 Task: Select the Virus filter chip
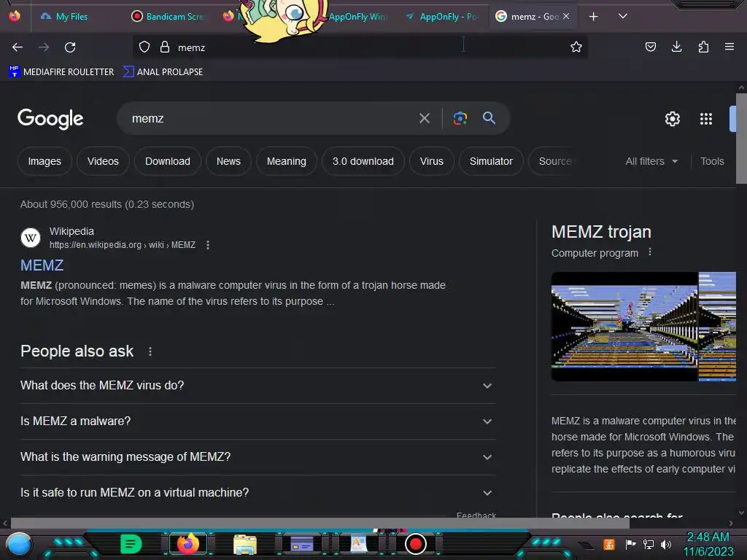click(432, 161)
